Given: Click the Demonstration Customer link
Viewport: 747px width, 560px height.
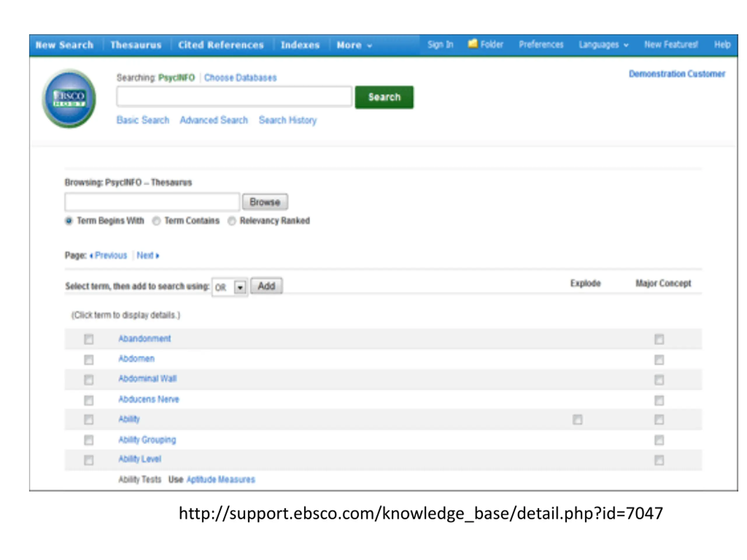Looking at the screenshot, I should (x=677, y=74).
